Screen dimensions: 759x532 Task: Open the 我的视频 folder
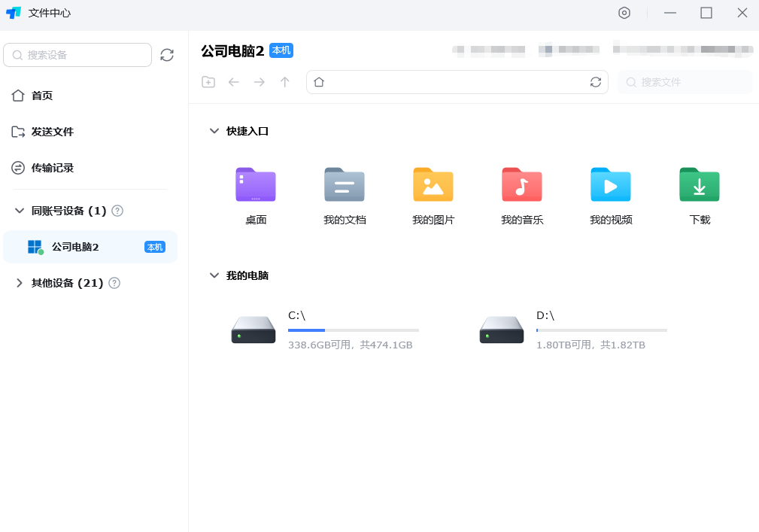point(611,196)
